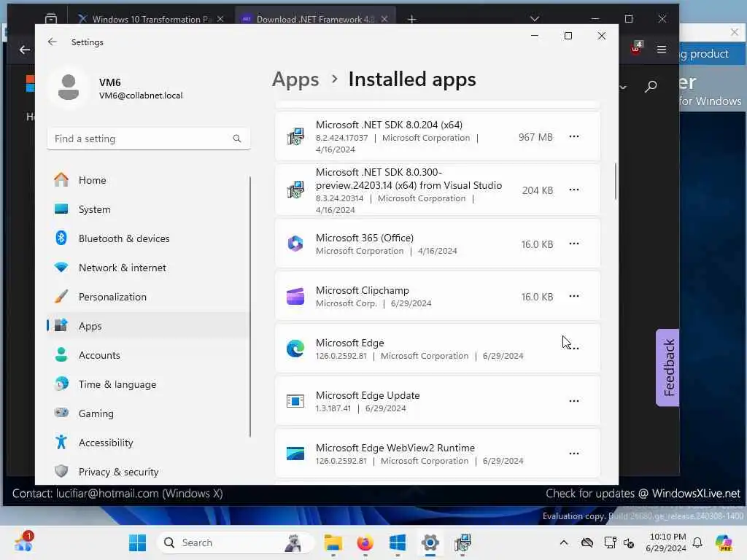Show hidden system tray icons
The height and width of the screenshot is (560, 747).
[x=564, y=542]
